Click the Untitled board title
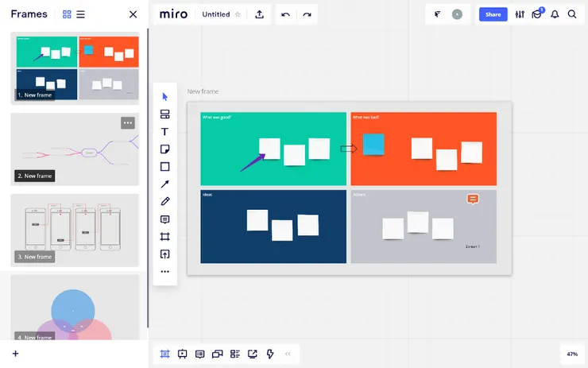 [x=215, y=14]
